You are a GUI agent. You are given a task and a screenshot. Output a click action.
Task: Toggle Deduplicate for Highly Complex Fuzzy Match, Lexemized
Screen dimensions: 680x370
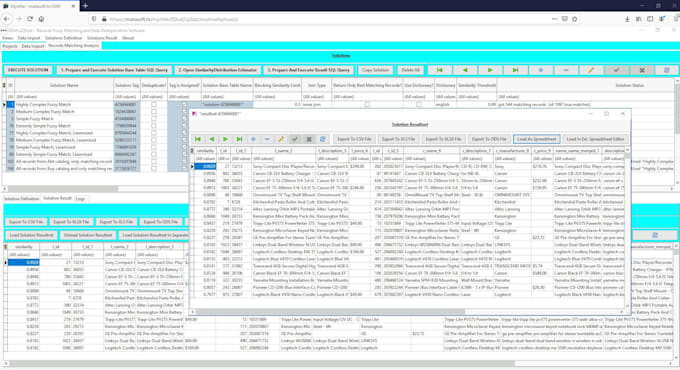[x=154, y=133]
